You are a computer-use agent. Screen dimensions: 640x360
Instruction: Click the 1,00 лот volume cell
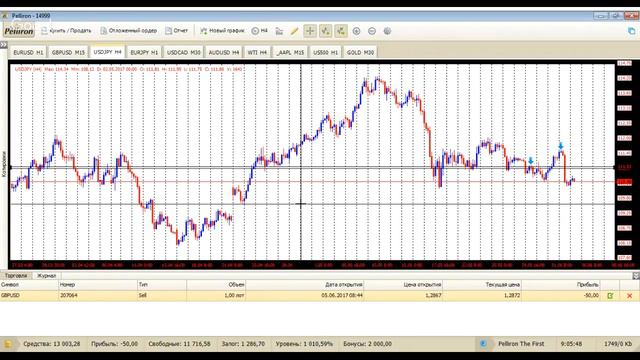[234, 295]
